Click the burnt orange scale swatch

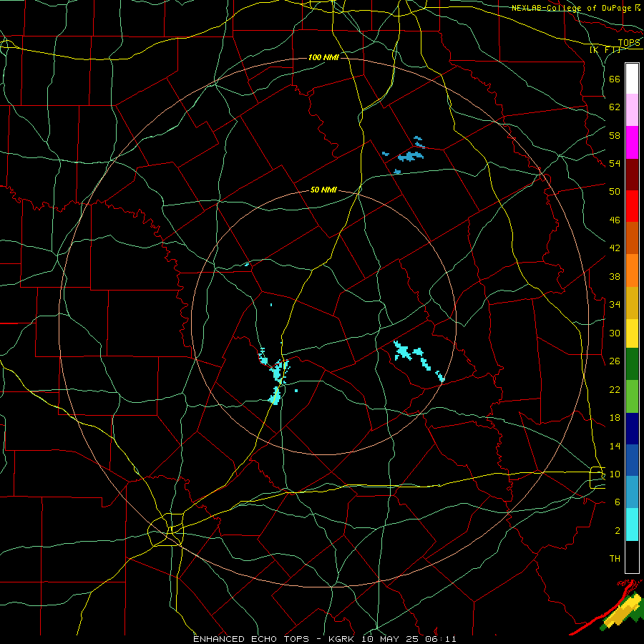pyautogui.click(x=632, y=238)
